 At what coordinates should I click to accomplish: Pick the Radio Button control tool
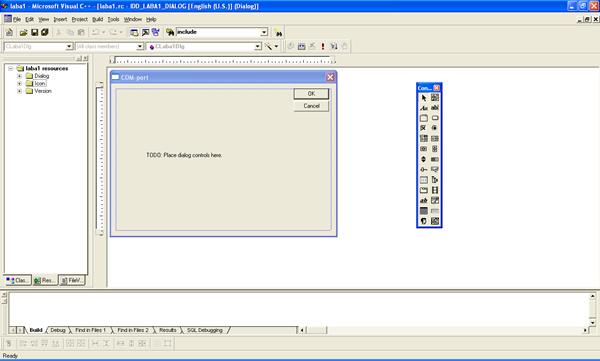[x=435, y=129]
